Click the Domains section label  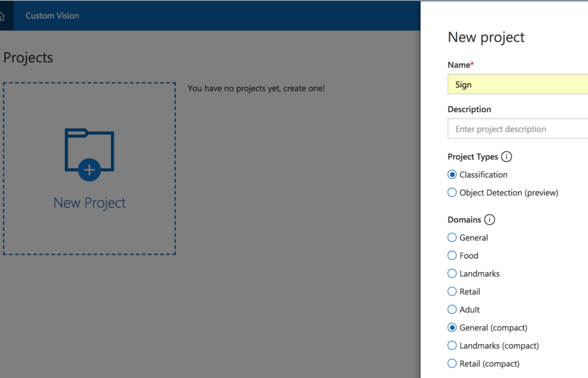[x=464, y=220]
